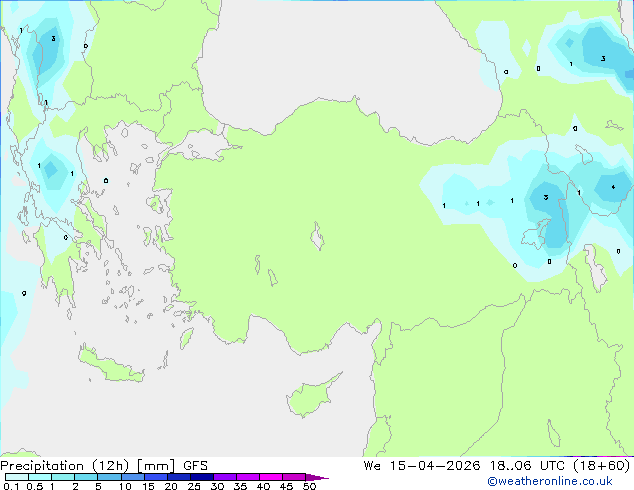Select the 2–5 mm legend color swatch

pos(86,477)
